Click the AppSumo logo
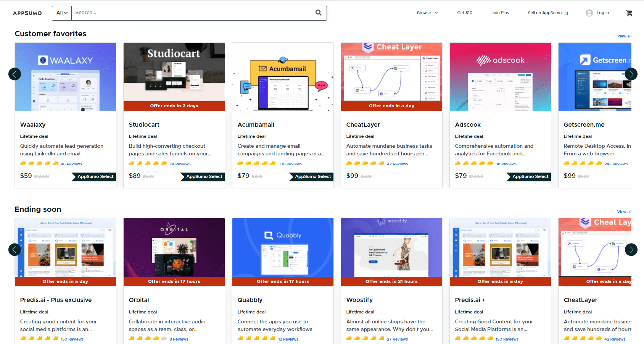Image resolution: width=644 pixels, height=344 pixels. tap(27, 13)
